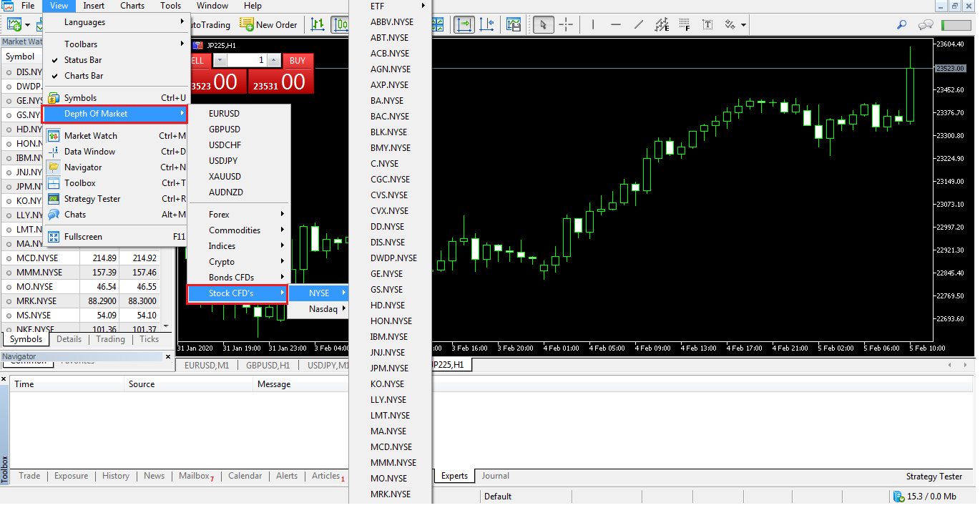Click the Navigator folder icon

pyautogui.click(x=54, y=167)
